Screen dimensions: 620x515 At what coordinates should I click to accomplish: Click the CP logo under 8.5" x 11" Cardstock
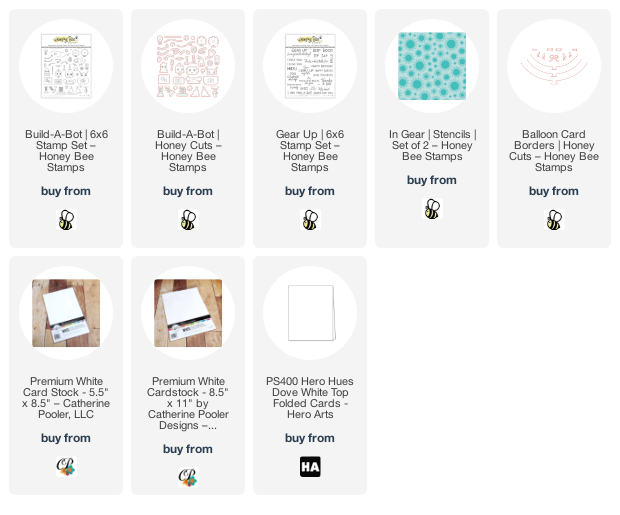pyautogui.click(x=188, y=478)
